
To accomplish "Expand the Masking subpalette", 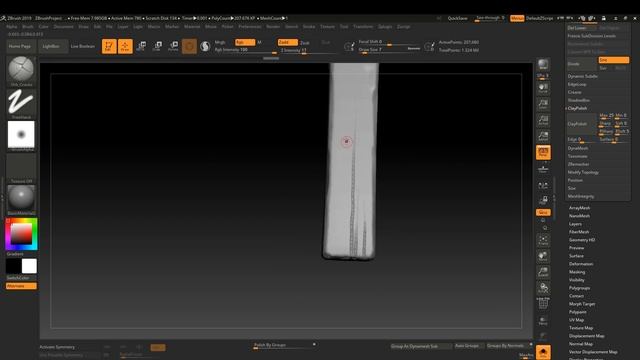I will point(577,272).
